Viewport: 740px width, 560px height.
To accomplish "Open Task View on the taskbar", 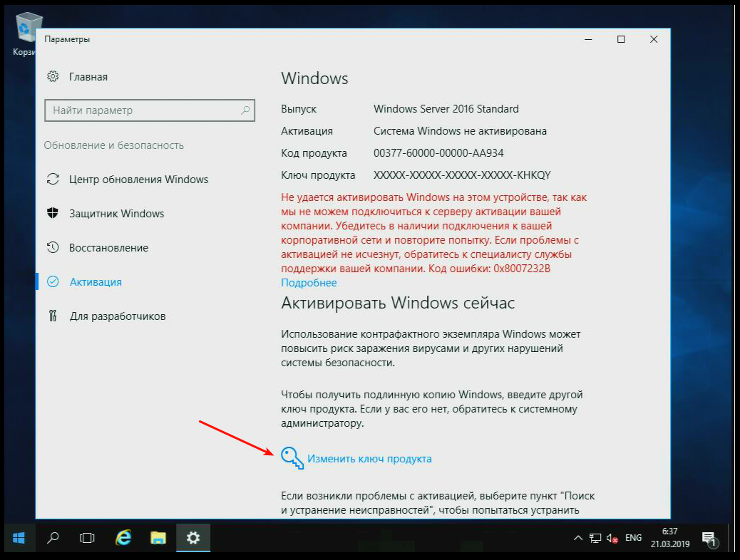I will 88,538.
